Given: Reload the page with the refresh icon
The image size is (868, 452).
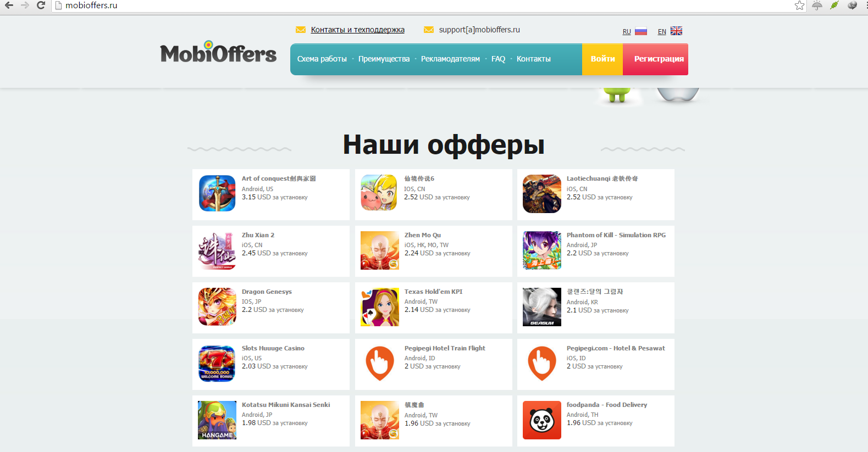Looking at the screenshot, I should (x=41, y=5).
